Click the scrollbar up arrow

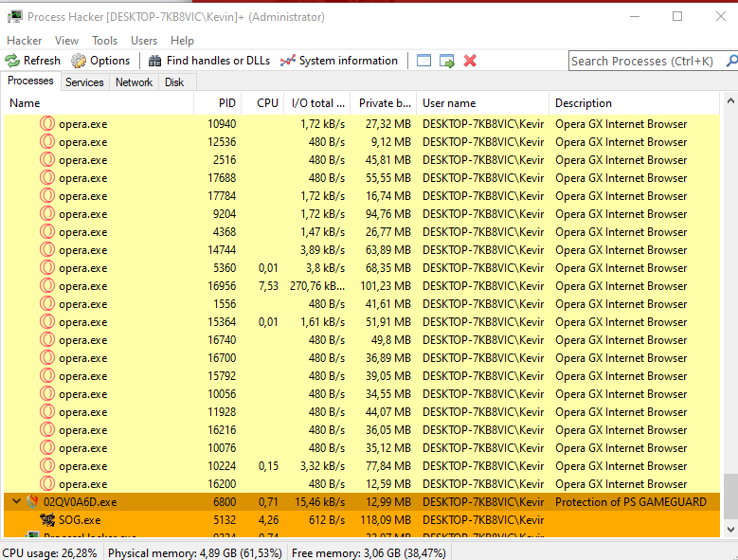730,100
